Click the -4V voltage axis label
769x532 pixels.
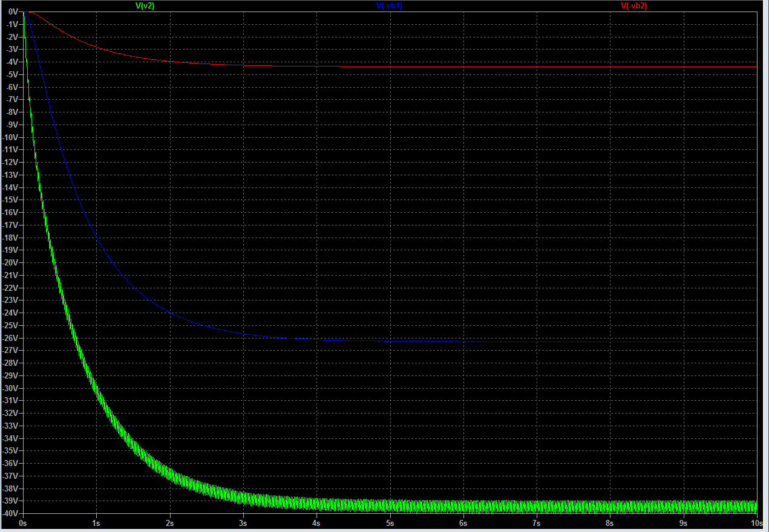(11, 62)
